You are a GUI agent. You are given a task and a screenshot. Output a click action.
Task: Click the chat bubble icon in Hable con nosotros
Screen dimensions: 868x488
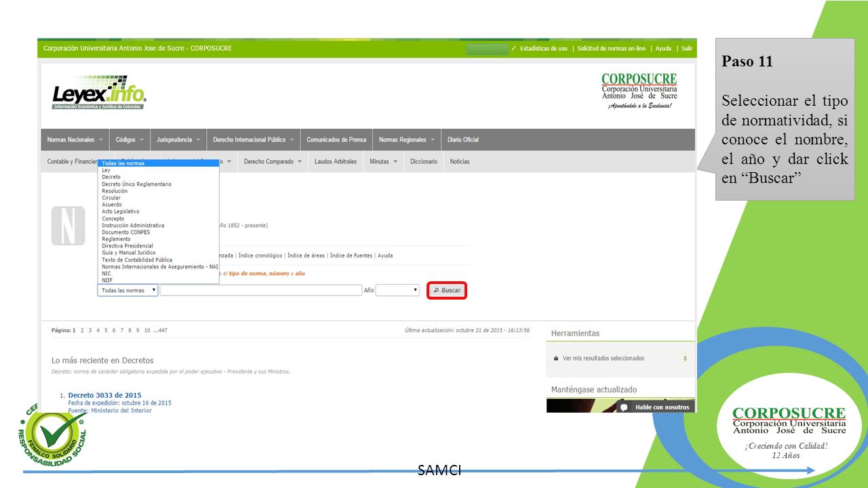point(625,407)
